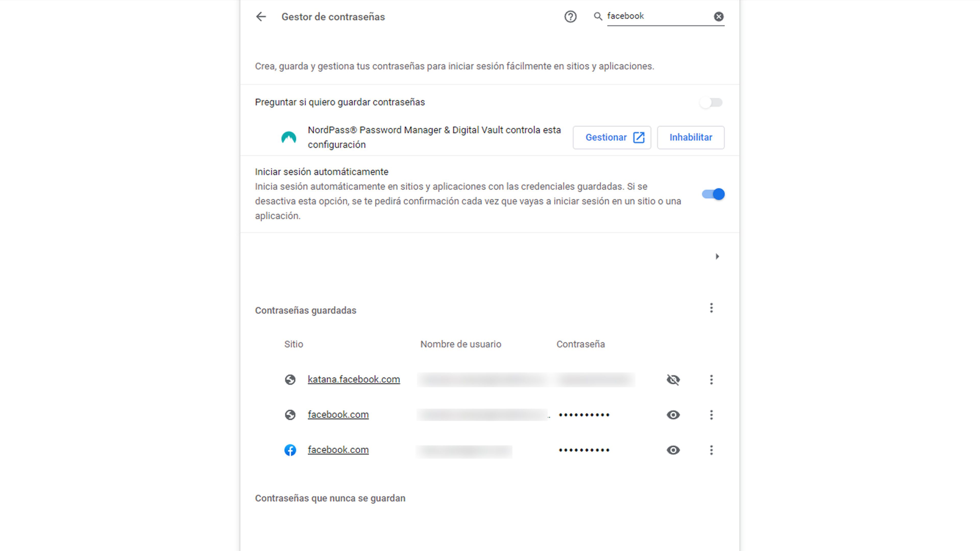The width and height of the screenshot is (980, 551).
Task: Click the three-dot menu for second facebook.com
Action: coord(712,449)
